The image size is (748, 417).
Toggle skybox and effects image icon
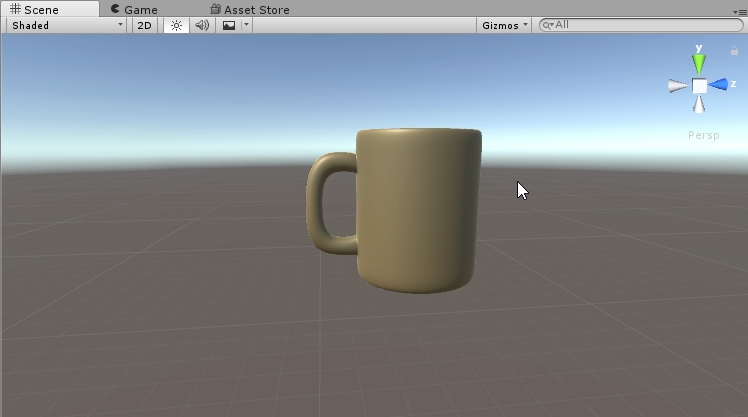(x=229, y=25)
